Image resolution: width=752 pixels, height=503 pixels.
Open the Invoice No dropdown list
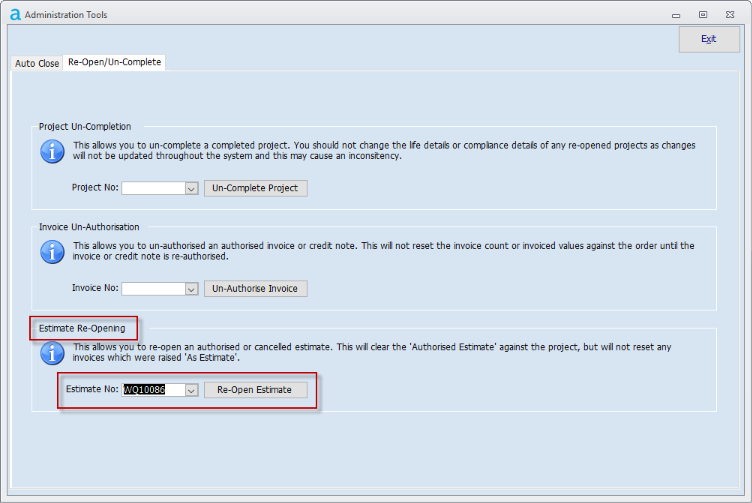click(x=191, y=289)
